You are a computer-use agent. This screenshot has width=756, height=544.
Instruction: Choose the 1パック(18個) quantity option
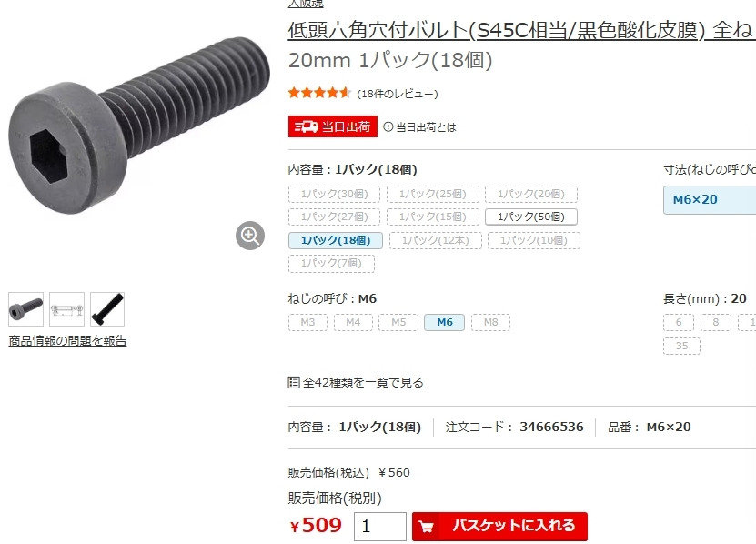click(336, 240)
